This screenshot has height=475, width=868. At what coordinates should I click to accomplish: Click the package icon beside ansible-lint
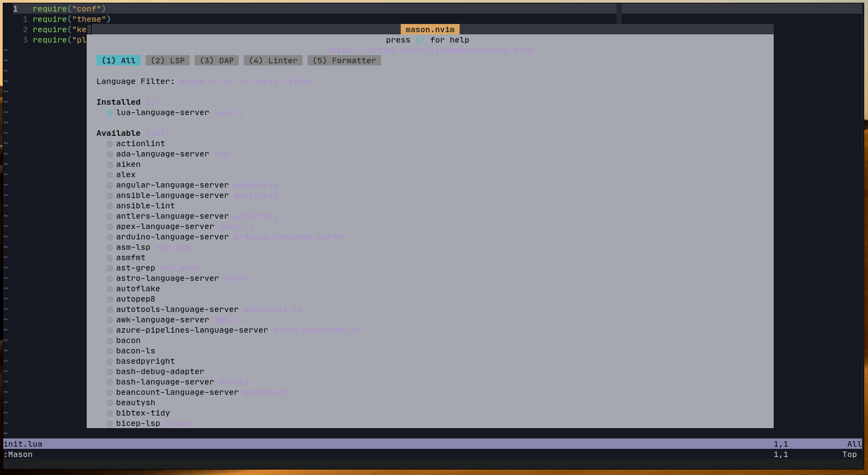pos(110,206)
